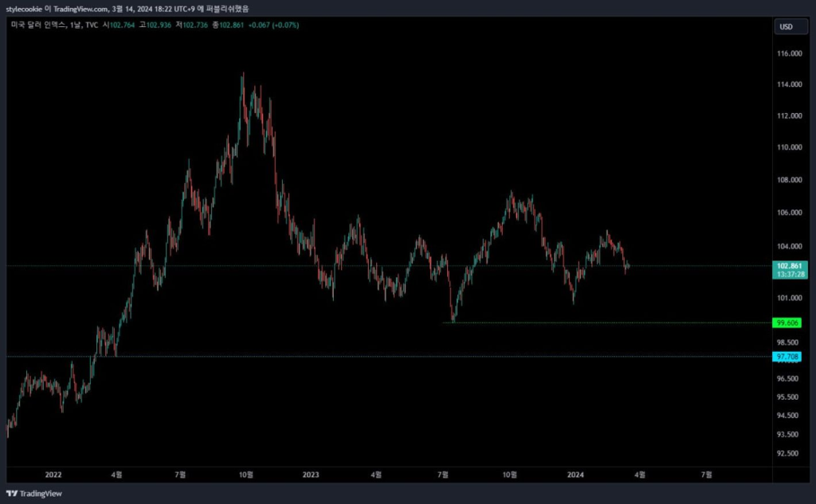Click the 116.000 price scale label
This screenshot has height=504, width=816.
[789, 54]
